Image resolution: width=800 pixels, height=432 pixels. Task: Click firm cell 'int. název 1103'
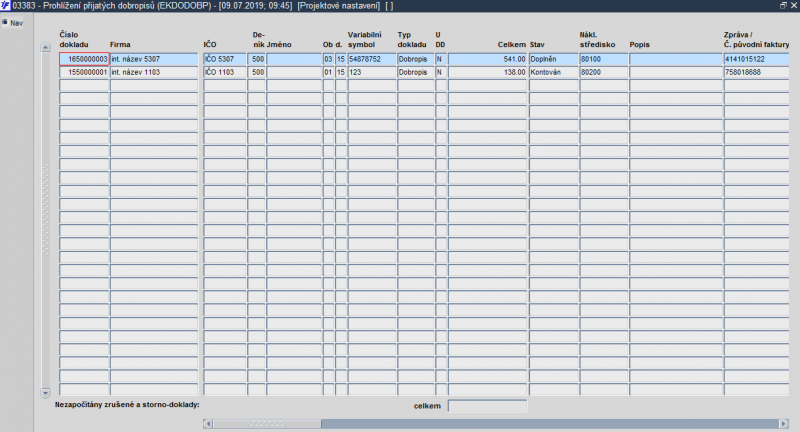pos(154,72)
